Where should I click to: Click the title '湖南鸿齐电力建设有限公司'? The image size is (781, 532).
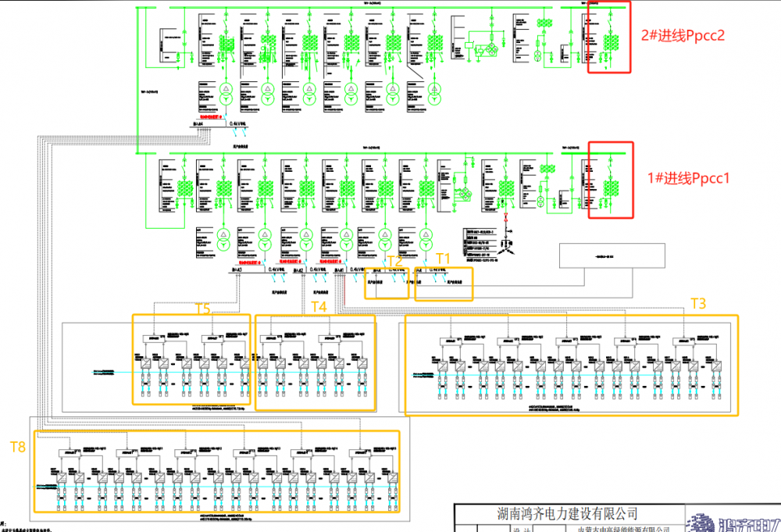tap(567, 513)
